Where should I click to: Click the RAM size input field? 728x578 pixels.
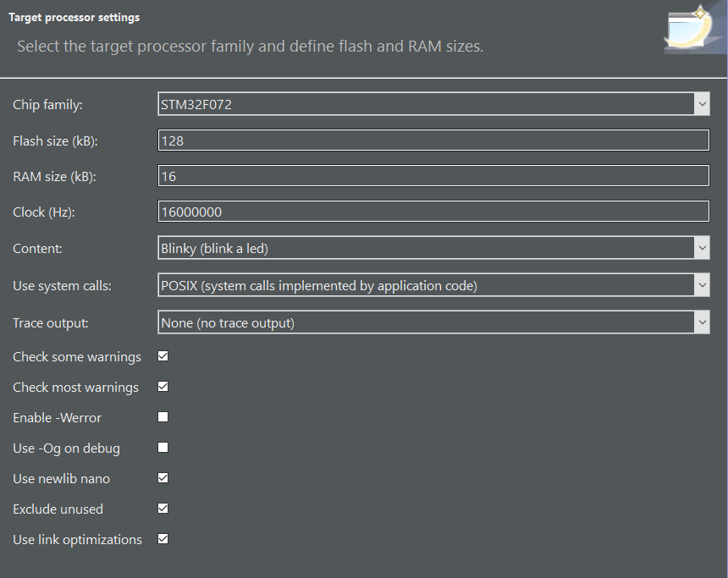pyautogui.click(x=433, y=176)
